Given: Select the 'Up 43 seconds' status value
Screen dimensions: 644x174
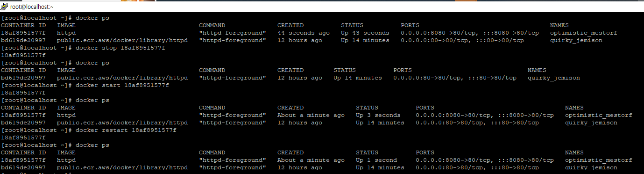Looking at the screenshot, I should click(x=365, y=33).
